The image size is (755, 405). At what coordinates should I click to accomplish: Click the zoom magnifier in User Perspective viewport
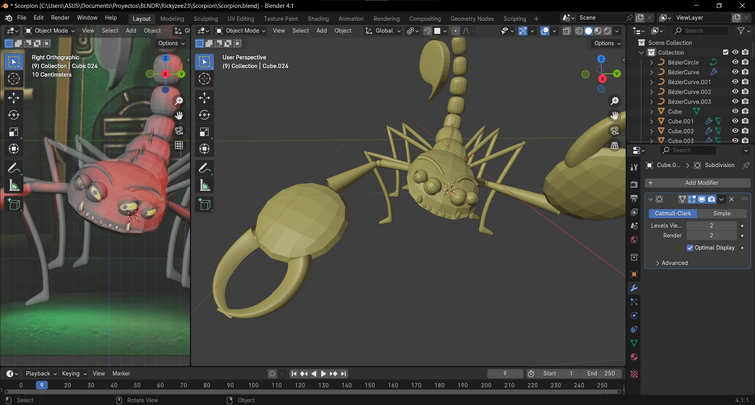click(x=614, y=101)
